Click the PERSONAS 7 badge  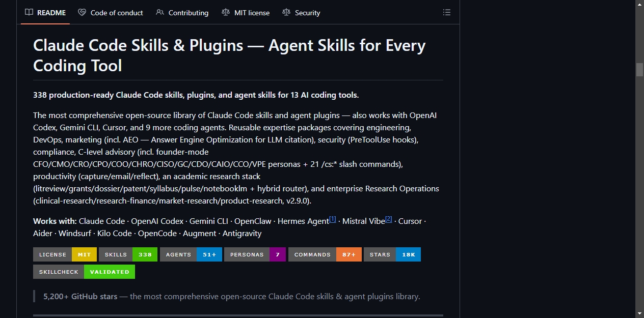pos(255,254)
